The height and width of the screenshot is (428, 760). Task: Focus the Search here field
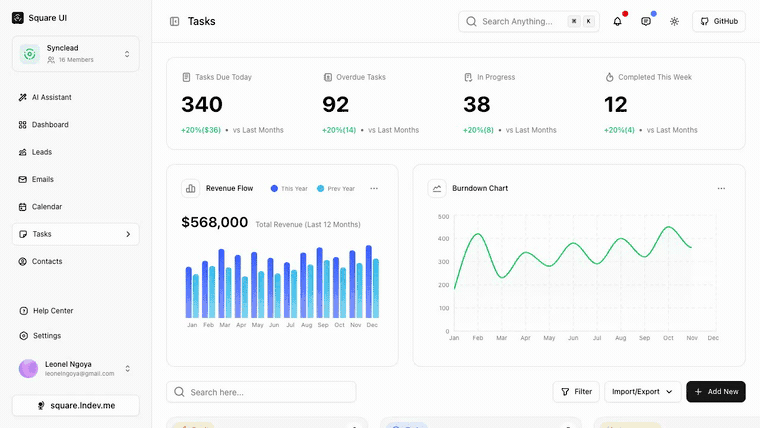click(261, 392)
